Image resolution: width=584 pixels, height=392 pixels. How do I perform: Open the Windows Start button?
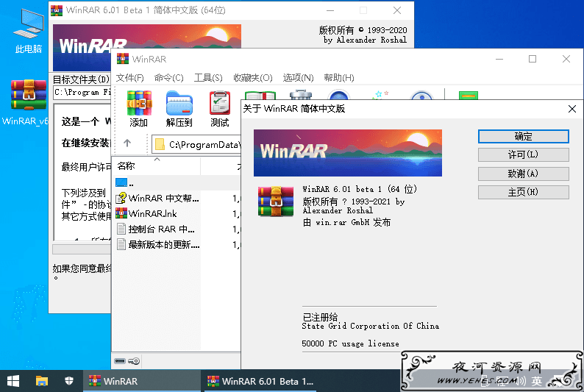coord(13,381)
